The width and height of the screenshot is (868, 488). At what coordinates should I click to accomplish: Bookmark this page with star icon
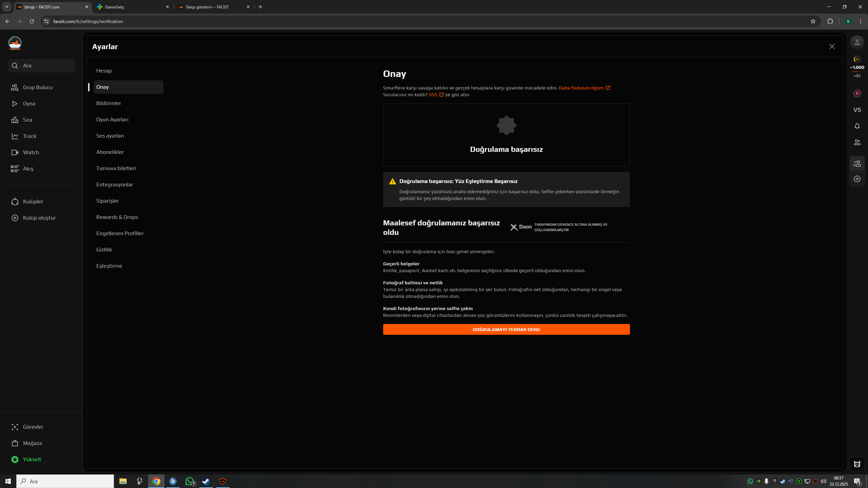pos(813,21)
